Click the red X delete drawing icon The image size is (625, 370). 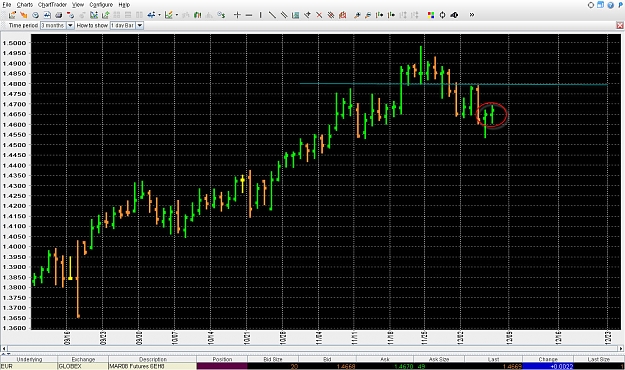tap(319, 15)
